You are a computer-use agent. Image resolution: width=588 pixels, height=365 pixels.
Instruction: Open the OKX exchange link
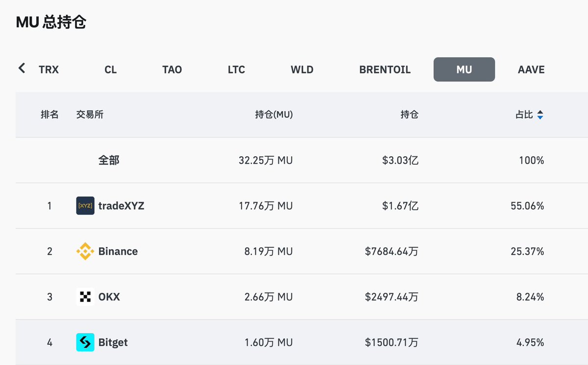coord(109,297)
